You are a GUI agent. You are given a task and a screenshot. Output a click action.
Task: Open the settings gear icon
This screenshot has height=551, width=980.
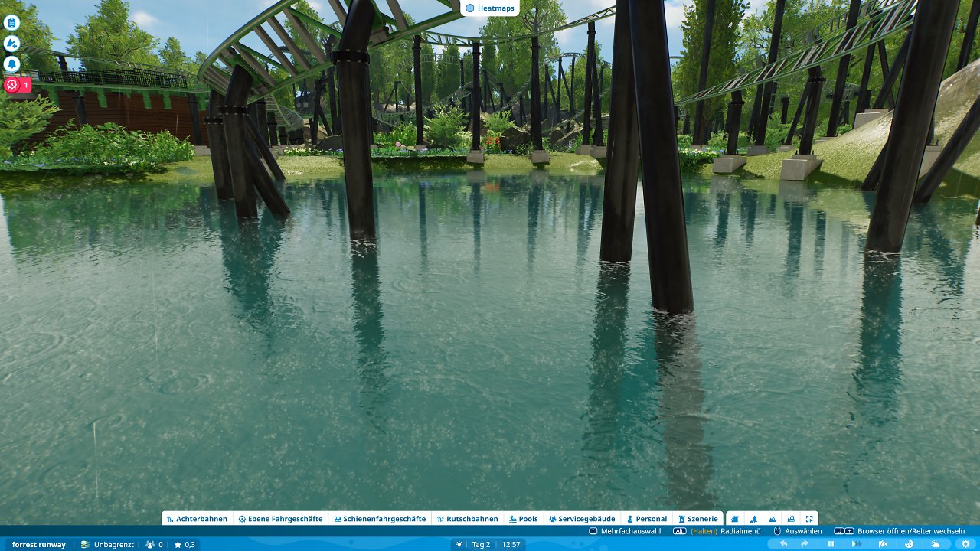point(965,544)
